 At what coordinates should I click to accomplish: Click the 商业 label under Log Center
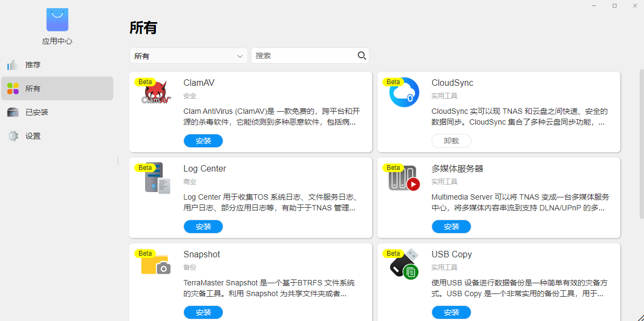(x=190, y=182)
